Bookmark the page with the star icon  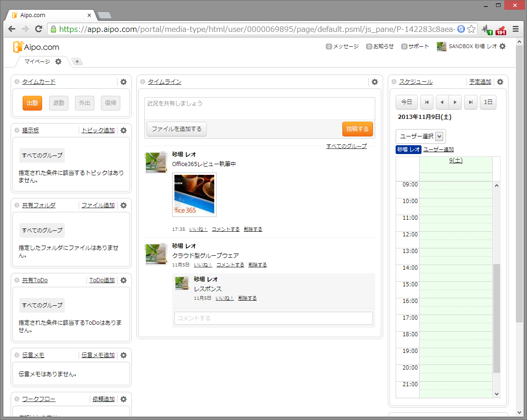(x=471, y=29)
